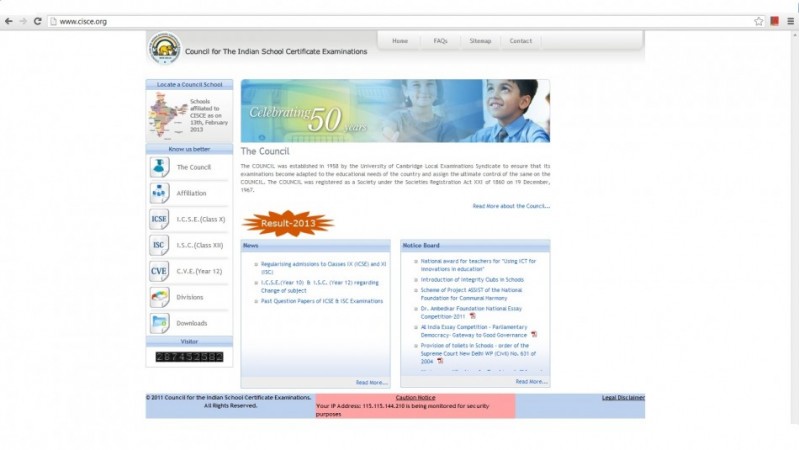Click the browser back arrow
Screen dimensions: 799x450
(9, 21)
